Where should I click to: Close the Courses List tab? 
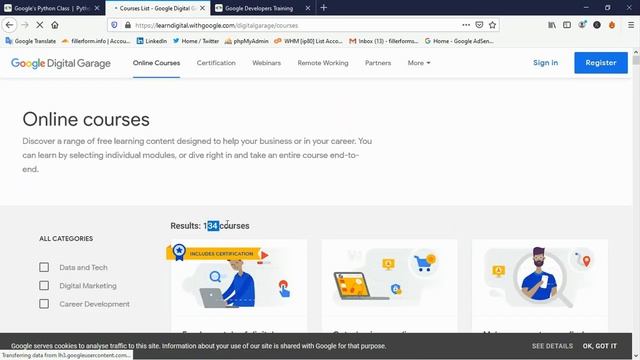pos(202,8)
